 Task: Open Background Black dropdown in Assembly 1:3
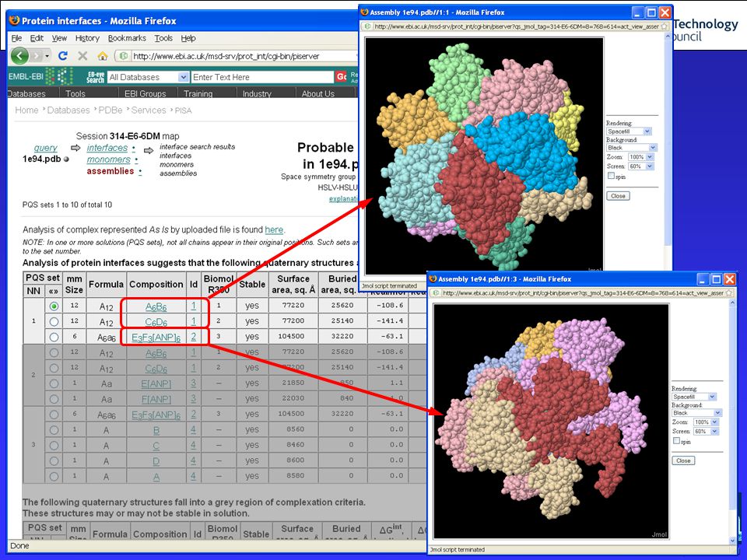point(697,413)
